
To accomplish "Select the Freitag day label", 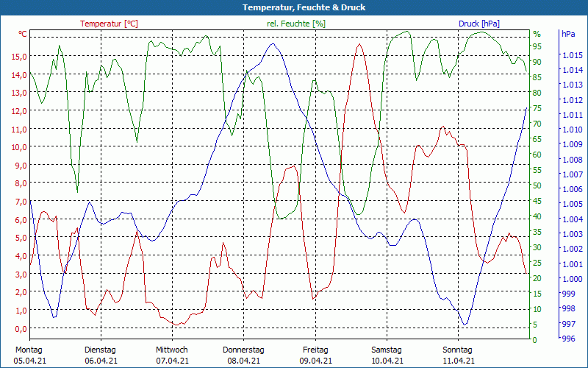I will 315,350.
